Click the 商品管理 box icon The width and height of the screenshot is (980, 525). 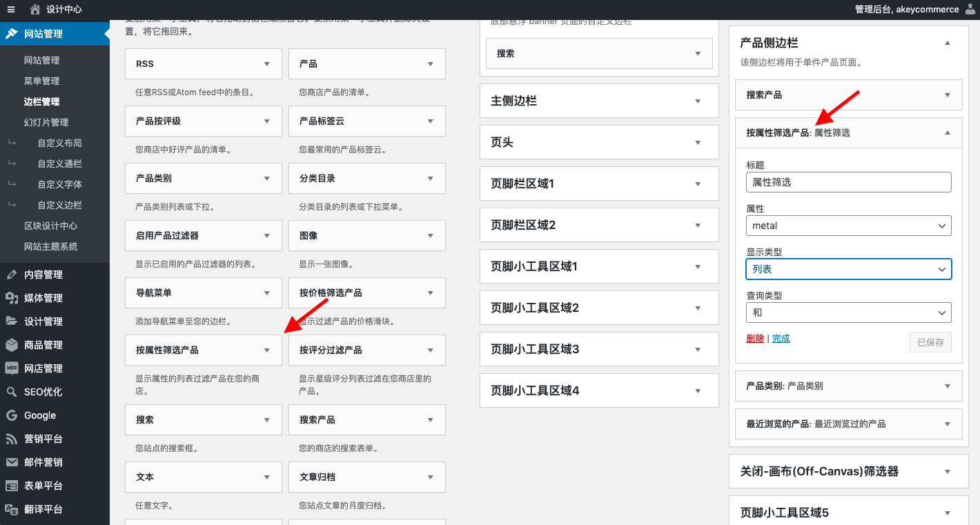coord(12,345)
